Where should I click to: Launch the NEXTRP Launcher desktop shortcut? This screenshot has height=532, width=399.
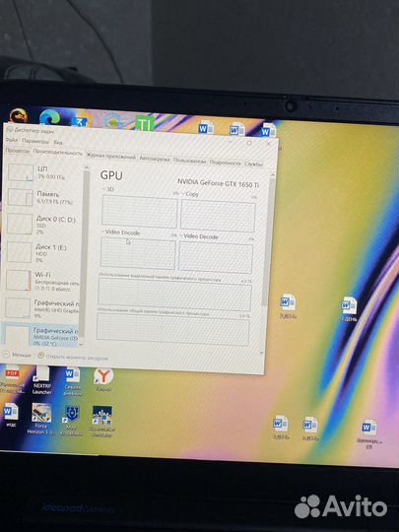(x=42, y=380)
